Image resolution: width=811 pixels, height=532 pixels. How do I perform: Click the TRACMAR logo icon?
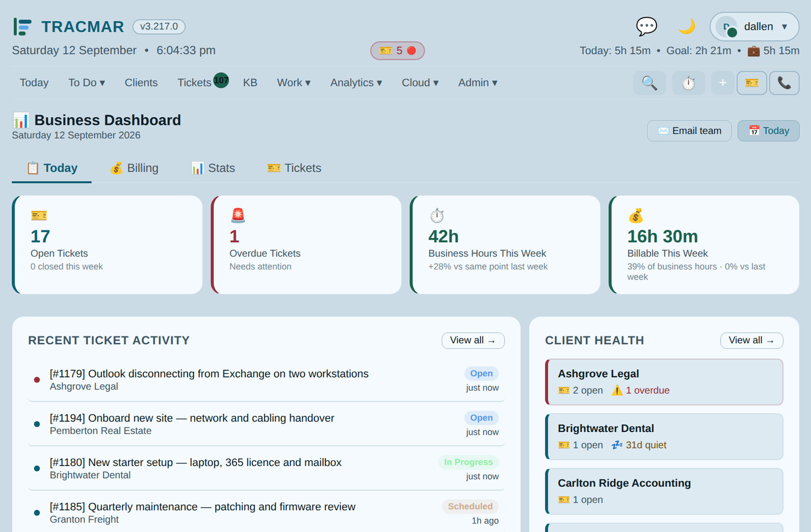22,26
